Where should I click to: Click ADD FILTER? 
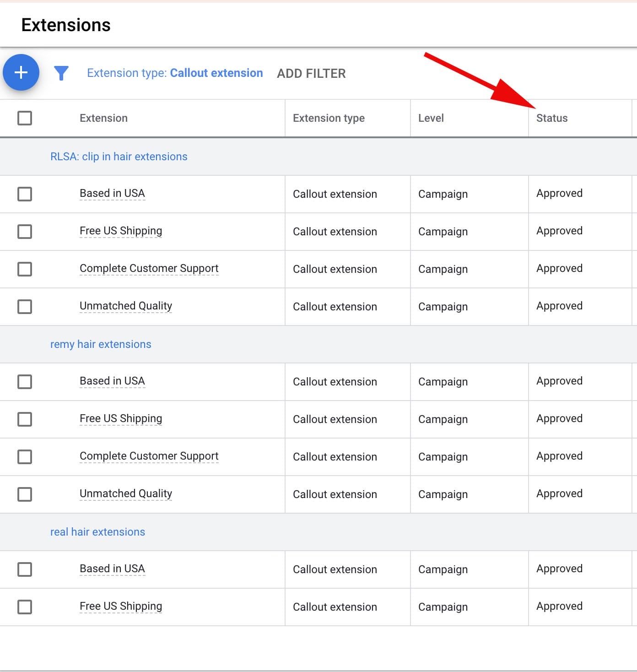point(311,74)
